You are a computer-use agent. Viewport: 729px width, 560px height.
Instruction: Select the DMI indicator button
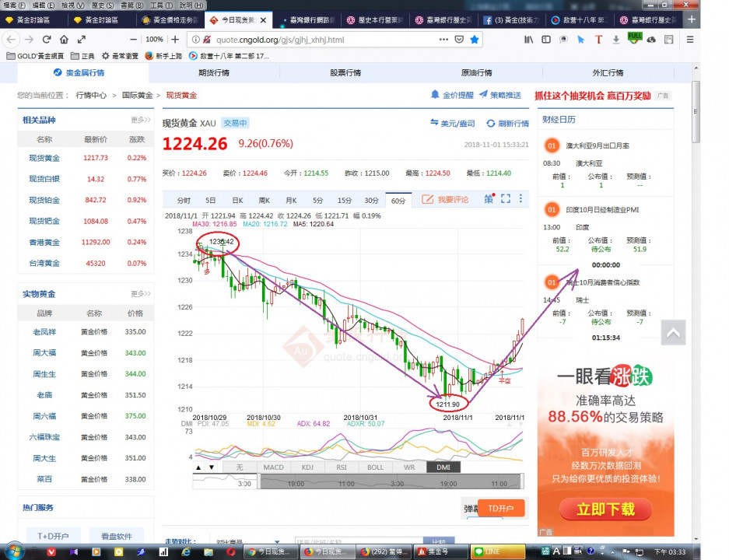443,467
